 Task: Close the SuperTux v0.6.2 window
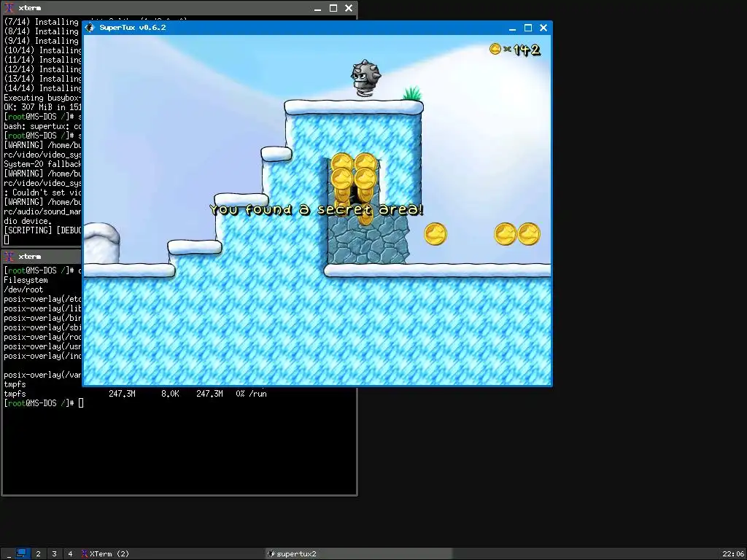pyautogui.click(x=543, y=28)
